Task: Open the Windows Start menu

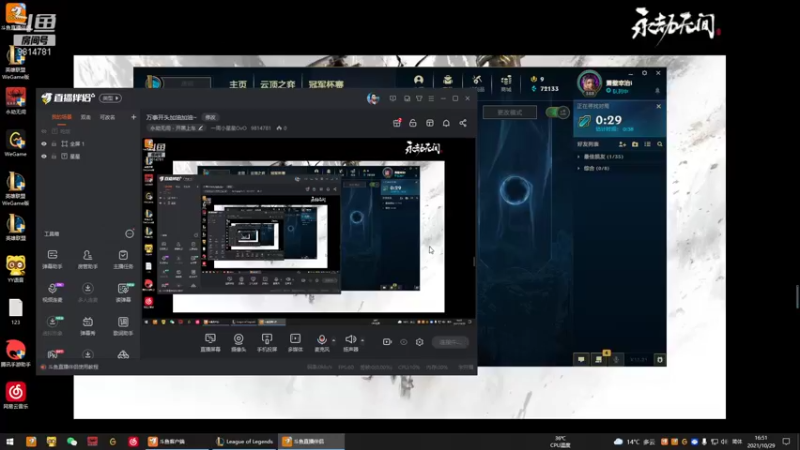Action: pyautogui.click(x=10, y=442)
